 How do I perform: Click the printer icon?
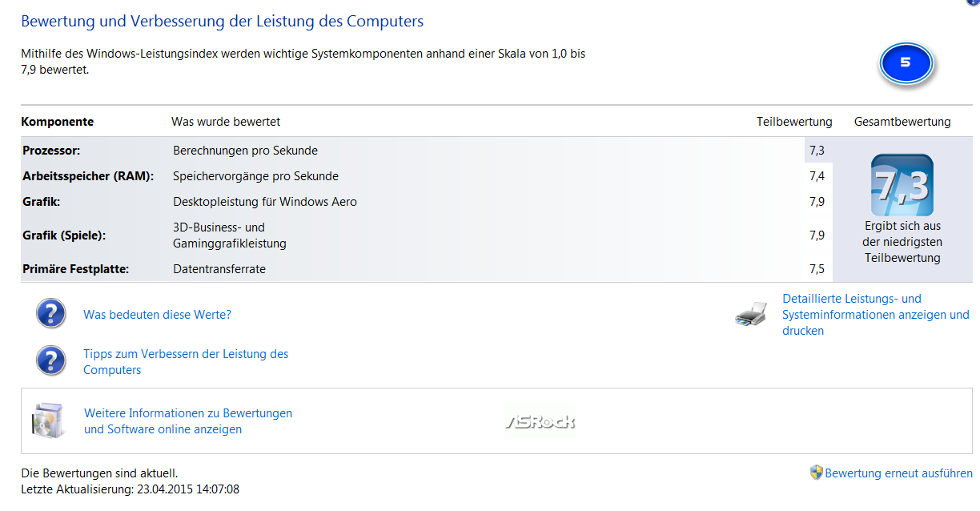pyautogui.click(x=751, y=315)
